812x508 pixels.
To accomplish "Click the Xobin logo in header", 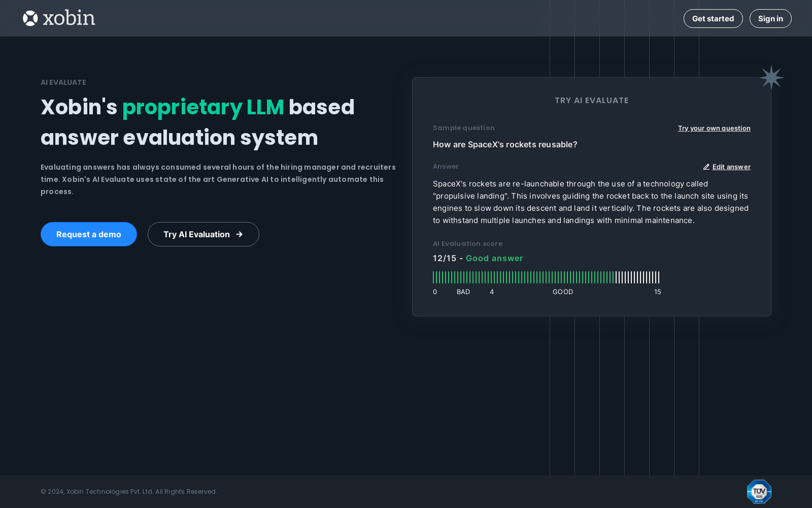I will (59, 18).
